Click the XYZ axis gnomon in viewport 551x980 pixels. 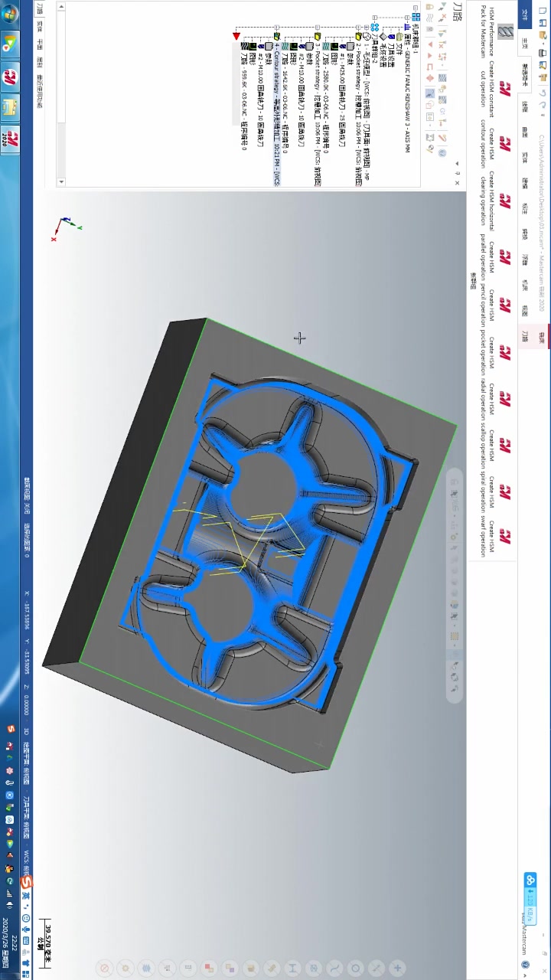point(67,227)
